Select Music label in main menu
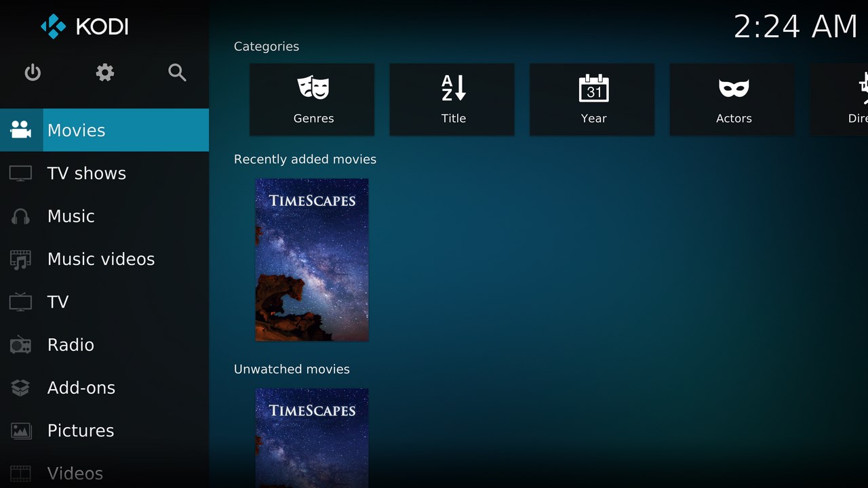 (71, 216)
